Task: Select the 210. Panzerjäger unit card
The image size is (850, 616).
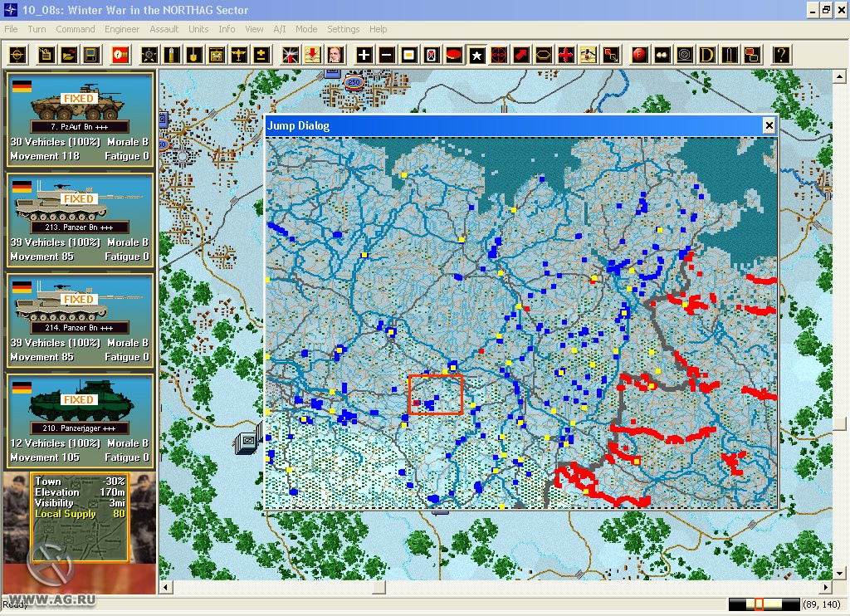Action: pos(80,421)
